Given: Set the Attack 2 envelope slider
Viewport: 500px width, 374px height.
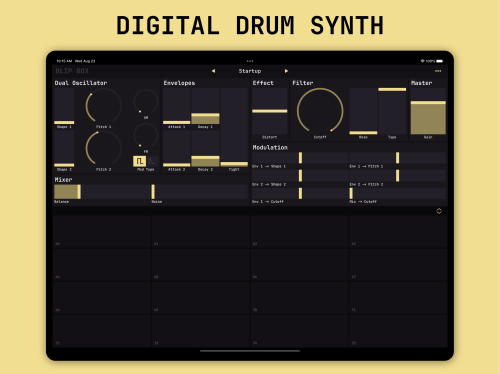Looking at the screenshot, I should coord(177,149).
